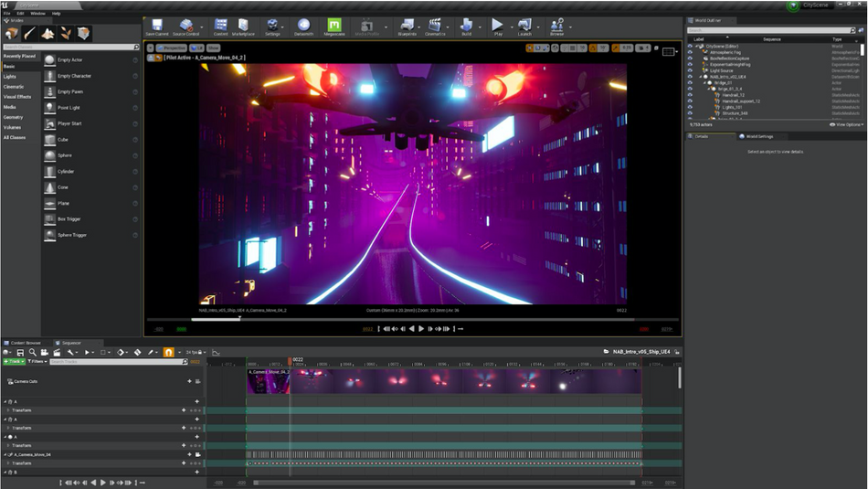This screenshot has width=868, height=489.
Task: Select Paint mode brush icon
Action: pos(29,34)
